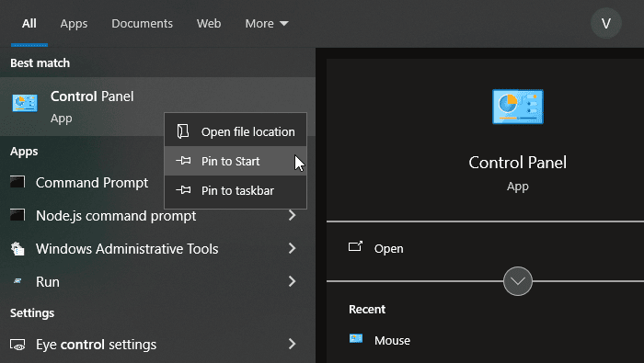Expand the Eye control settings chevron
This screenshot has height=363, width=644.
(x=292, y=344)
